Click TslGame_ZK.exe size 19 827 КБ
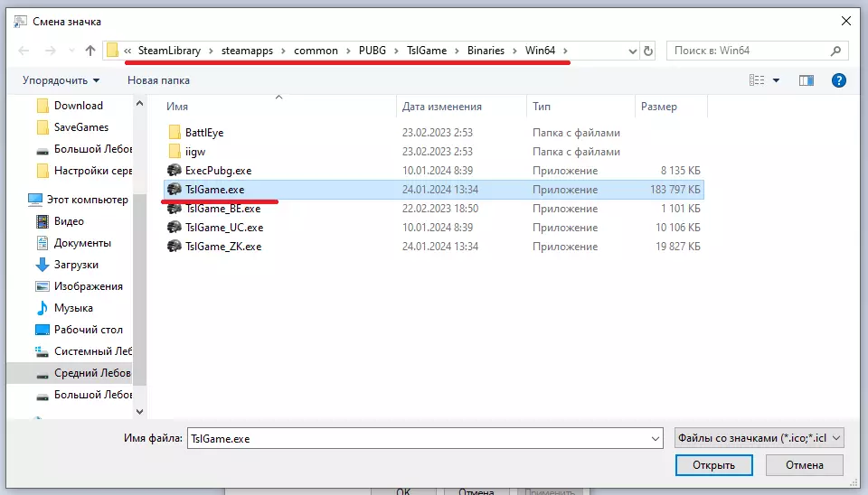This screenshot has height=495, width=868. [x=677, y=246]
